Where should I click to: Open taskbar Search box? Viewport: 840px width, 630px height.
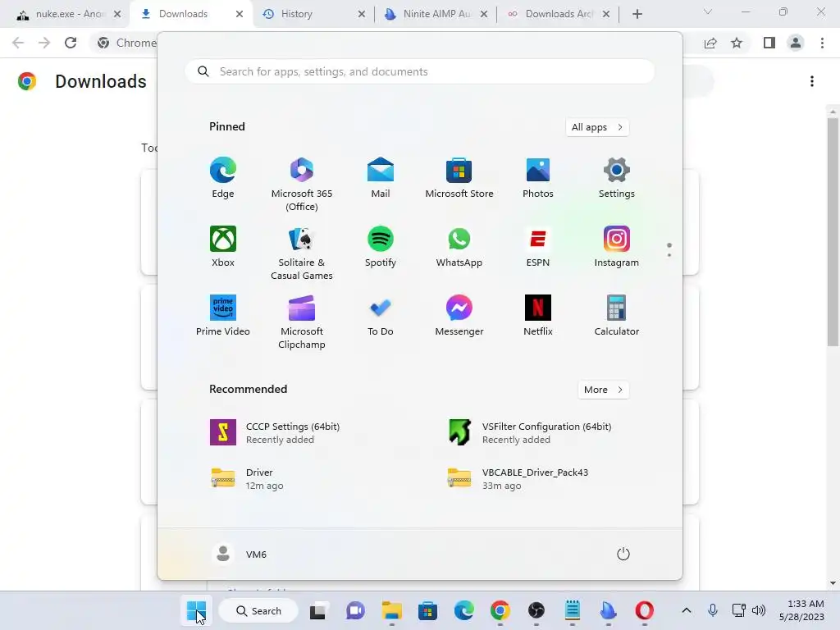click(258, 610)
